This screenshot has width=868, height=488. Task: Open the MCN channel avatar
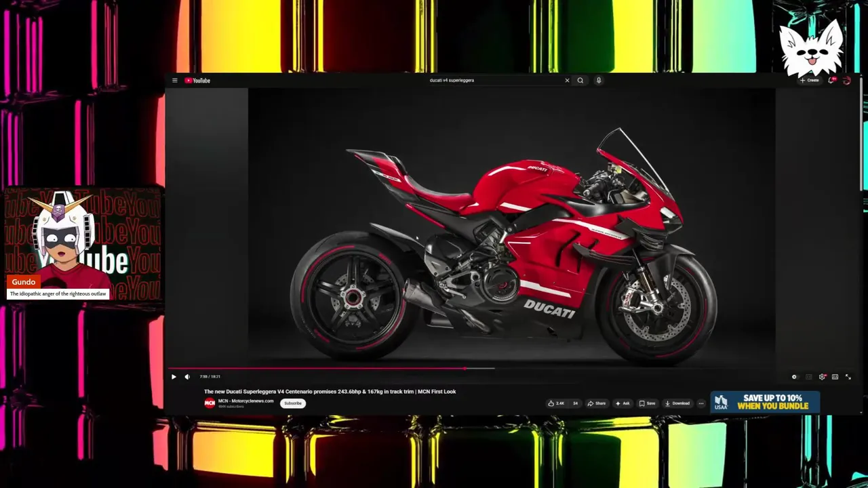[210, 403]
